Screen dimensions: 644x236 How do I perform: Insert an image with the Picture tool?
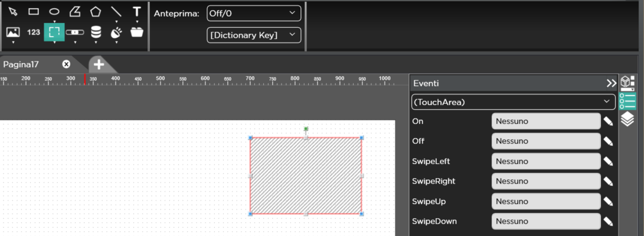pyautogui.click(x=13, y=32)
